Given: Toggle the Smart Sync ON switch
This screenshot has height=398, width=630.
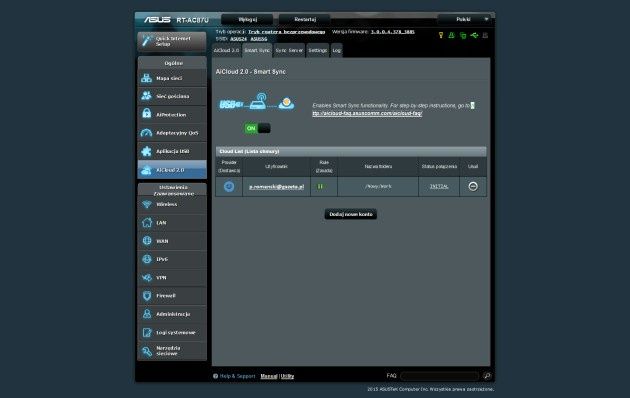Looking at the screenshot, I should [x=257, y=129].
